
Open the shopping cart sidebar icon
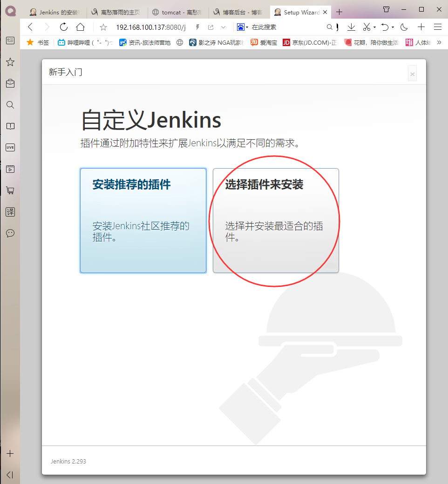(10, 191)
